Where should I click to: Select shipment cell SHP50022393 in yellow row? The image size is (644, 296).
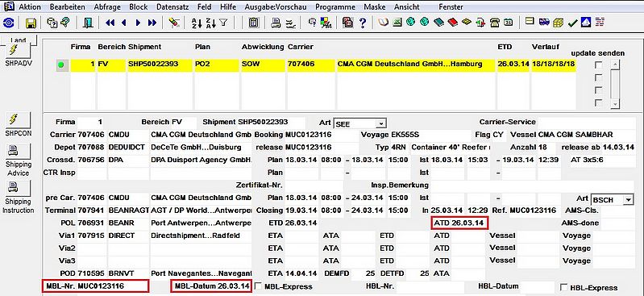coord(160,65)
